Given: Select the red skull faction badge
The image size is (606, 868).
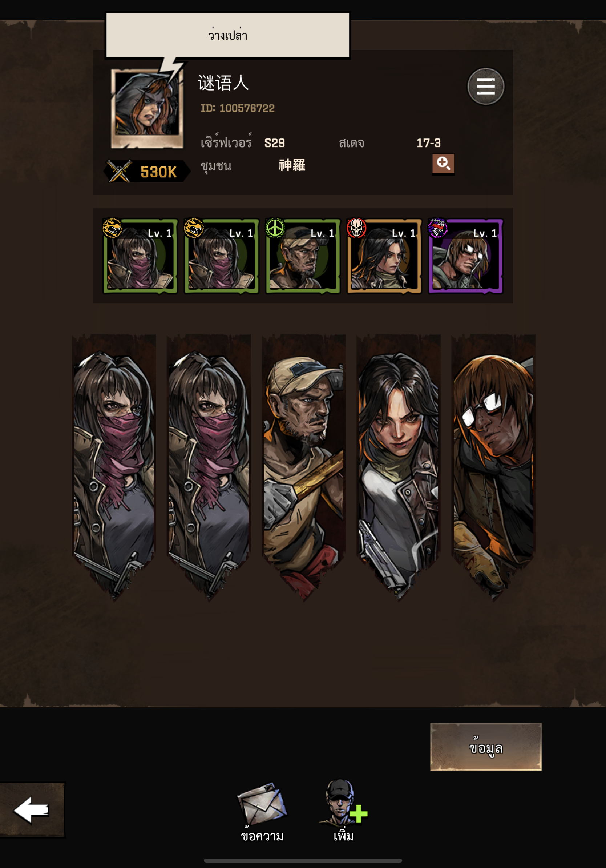Looking at the screenshot, I should pos(356,228).
